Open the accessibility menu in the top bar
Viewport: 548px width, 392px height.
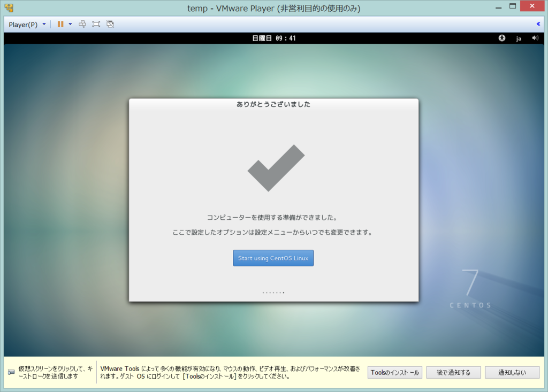click(501, 38)
